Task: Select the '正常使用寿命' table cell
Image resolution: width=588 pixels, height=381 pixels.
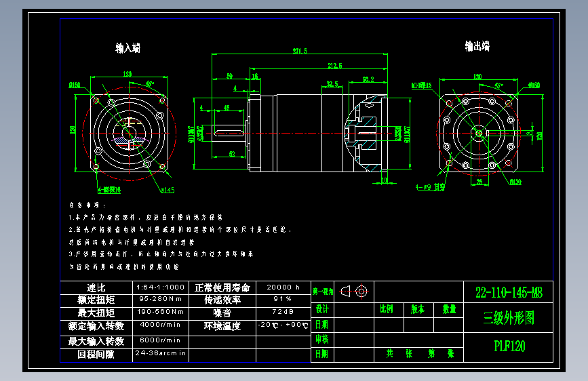Action: click(222, 287)
